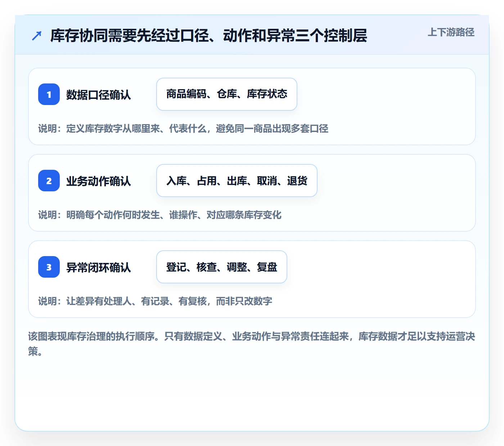Click the 登记、核查、调整、复盘 pill
The height and width of the screenshot is (446, 504).
[222, 267]
